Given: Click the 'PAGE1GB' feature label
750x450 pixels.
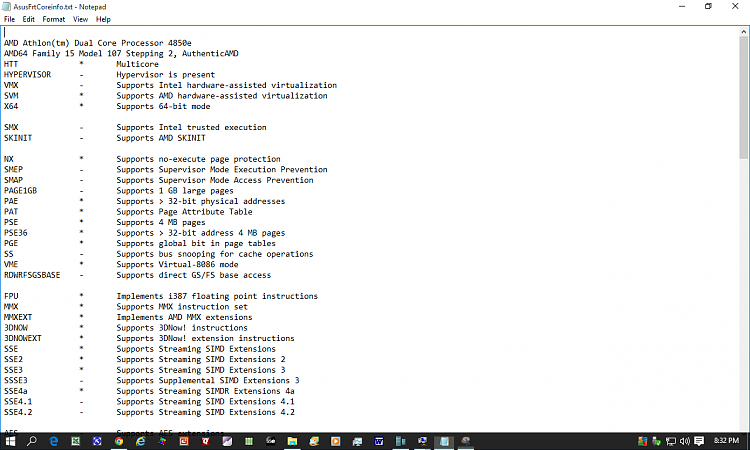Looking at the screenshot, I should pyautogui.click(x=20, y=190).
